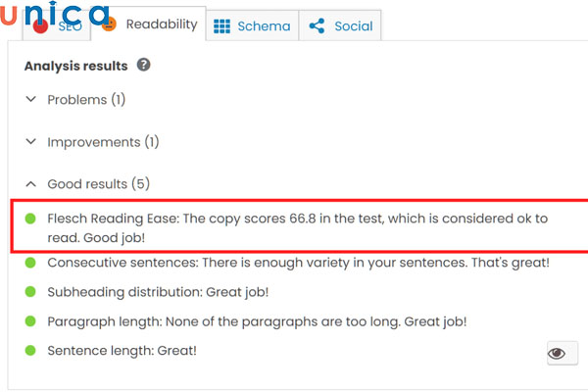Click the Social tab share icon
This screenshot has width=588, height=392.
[317, 26]
